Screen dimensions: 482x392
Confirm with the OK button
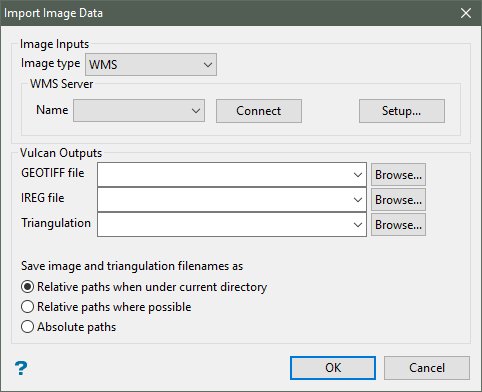333,368
